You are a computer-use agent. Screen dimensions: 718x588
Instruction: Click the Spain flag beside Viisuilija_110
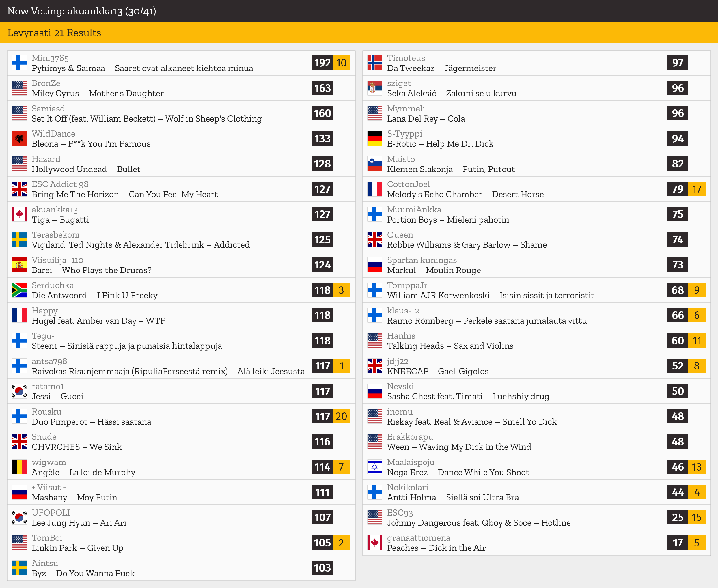19,265
